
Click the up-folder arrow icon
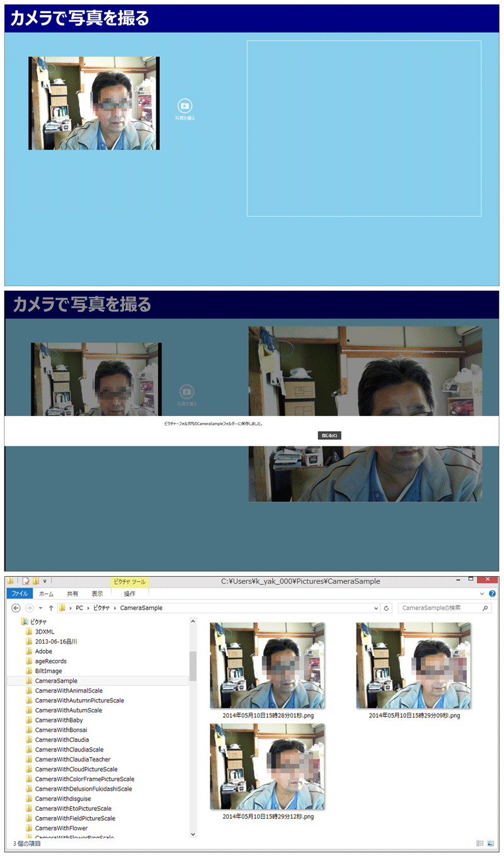coord(51,608)
